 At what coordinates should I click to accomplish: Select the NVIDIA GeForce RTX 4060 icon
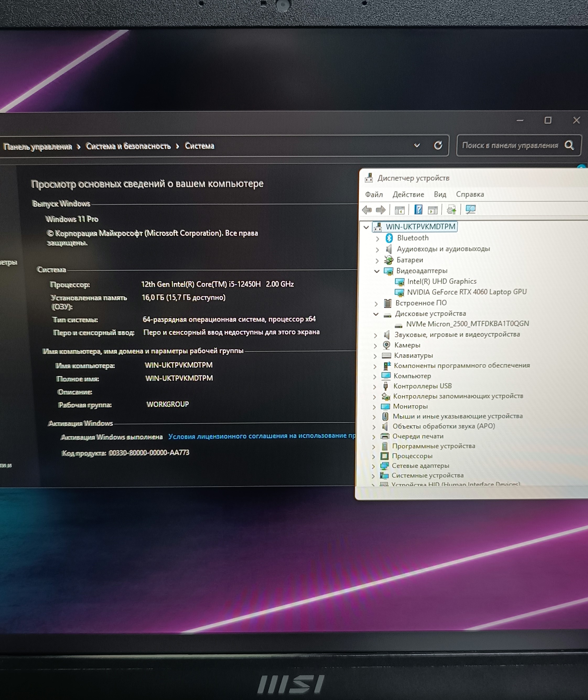(x=399, y=293)
